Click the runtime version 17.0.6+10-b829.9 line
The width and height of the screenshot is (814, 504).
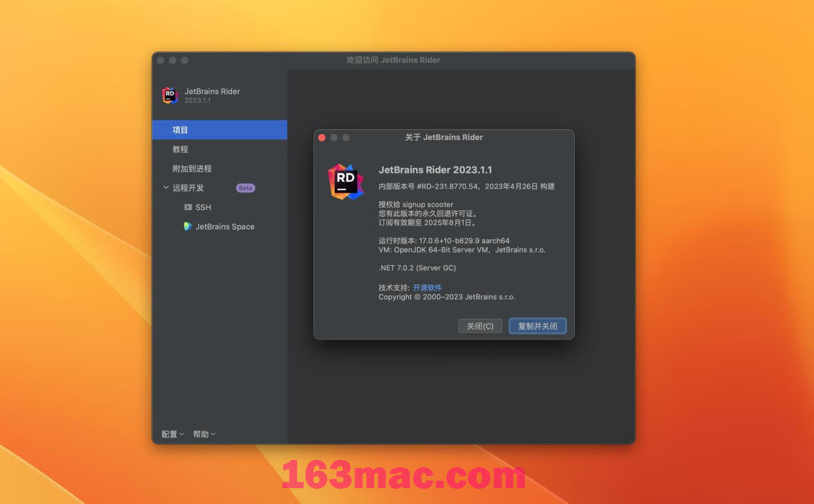(x=444, y=241)
